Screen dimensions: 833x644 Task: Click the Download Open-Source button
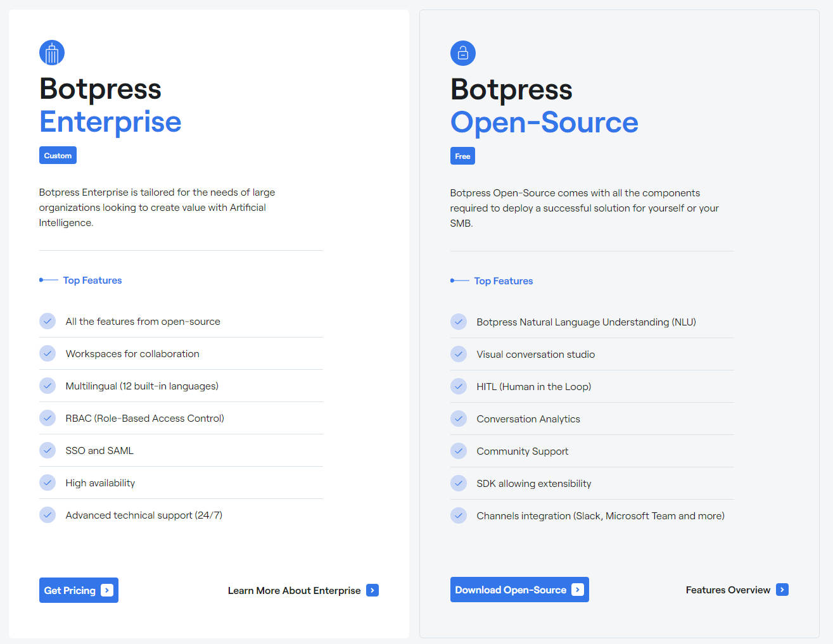pyautogui.click(x=519, y=589)
